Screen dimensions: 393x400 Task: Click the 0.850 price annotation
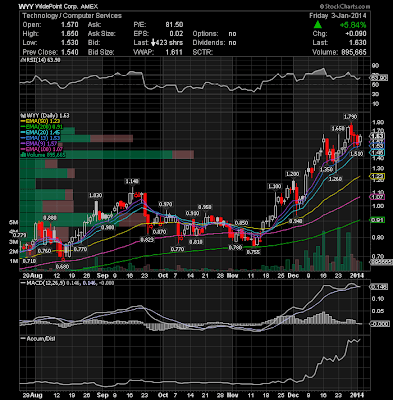pyautogui.click(x=241, y=222)
